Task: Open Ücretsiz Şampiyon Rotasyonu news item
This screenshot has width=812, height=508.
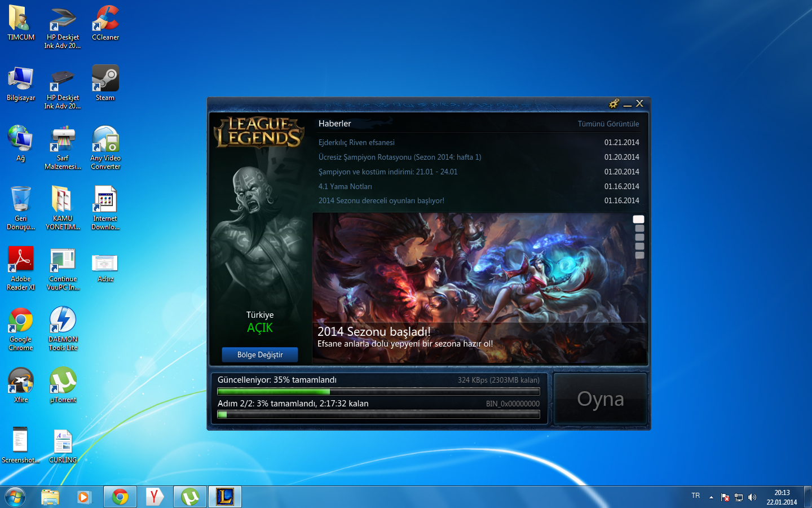Action: [x=400, y=157]
